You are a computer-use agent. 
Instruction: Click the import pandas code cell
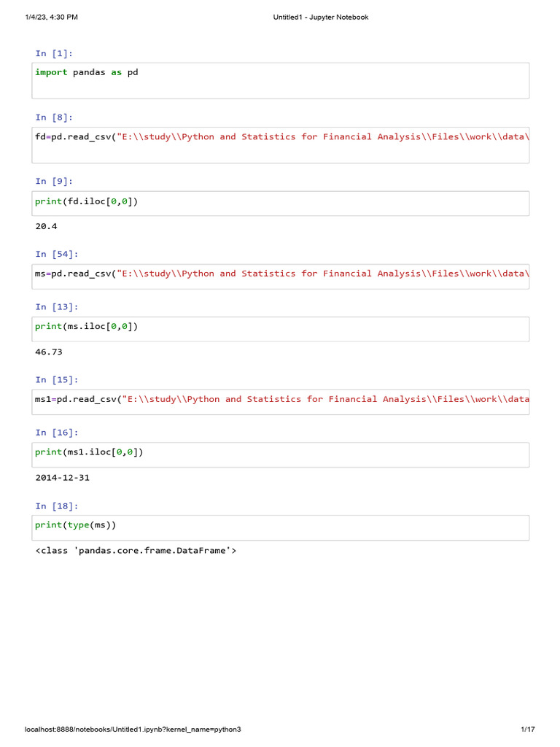click(x=281, y=80)
